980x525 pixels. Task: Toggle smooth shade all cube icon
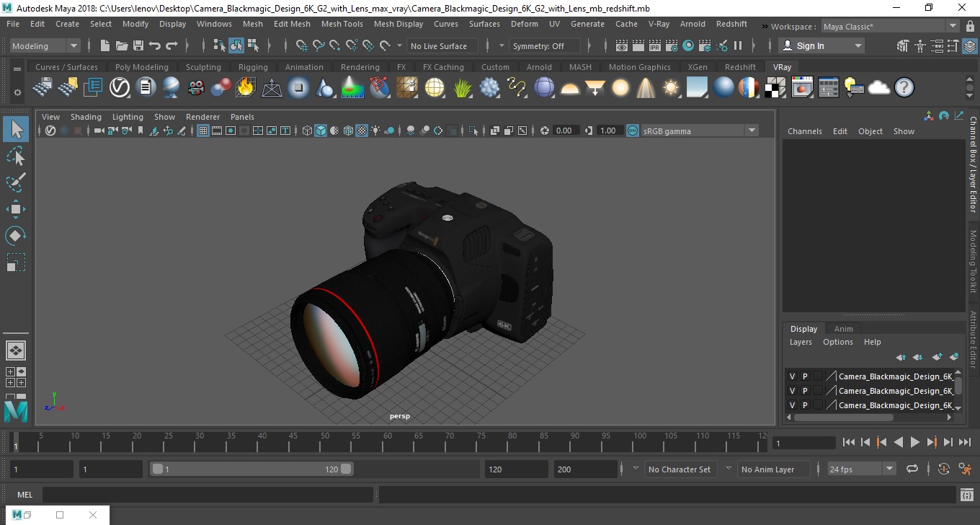pos(321,131)
